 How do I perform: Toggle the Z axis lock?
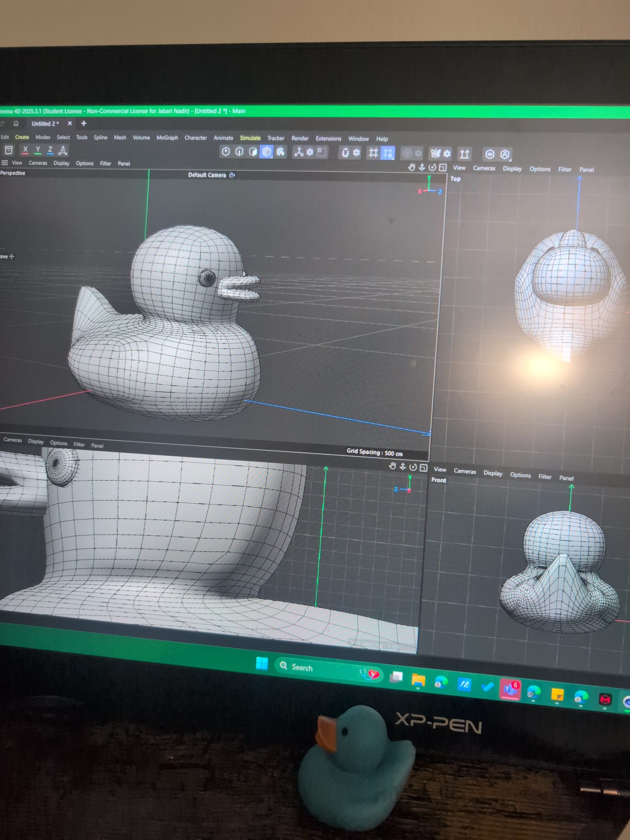[50, 150]
